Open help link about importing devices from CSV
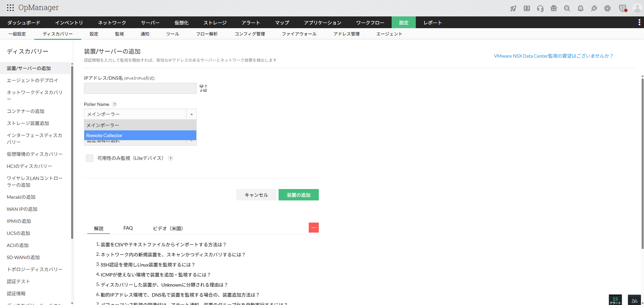This screenshot has height=305, width=644. [x=163, y=245]
